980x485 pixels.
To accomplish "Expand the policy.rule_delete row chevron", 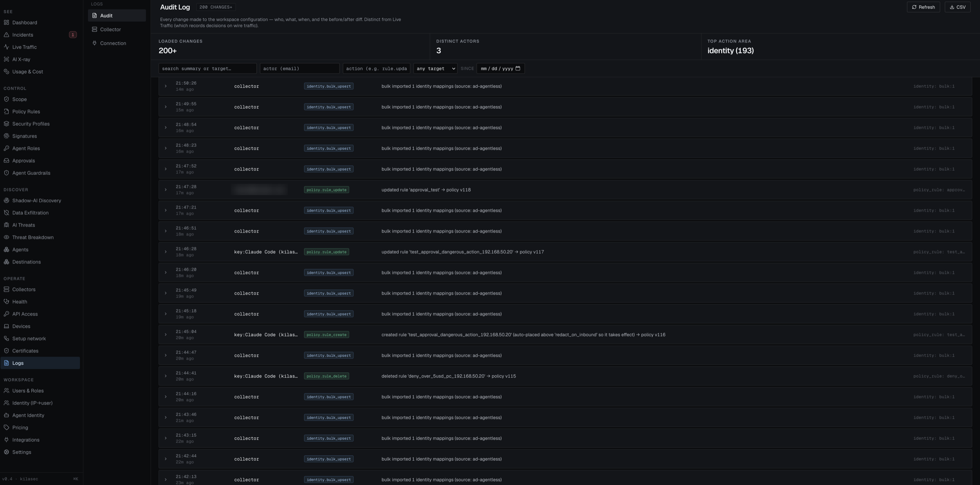I will click(x=165, y=376).
